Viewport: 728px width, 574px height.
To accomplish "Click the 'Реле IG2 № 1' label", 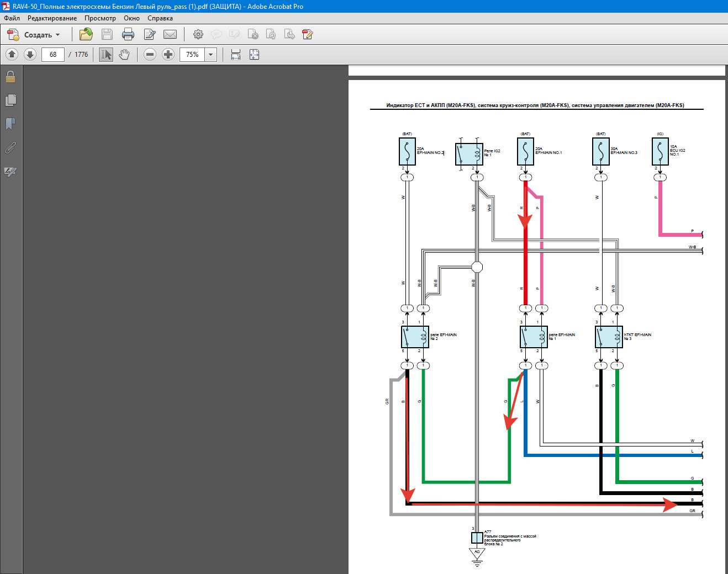I will pos(492,153).
